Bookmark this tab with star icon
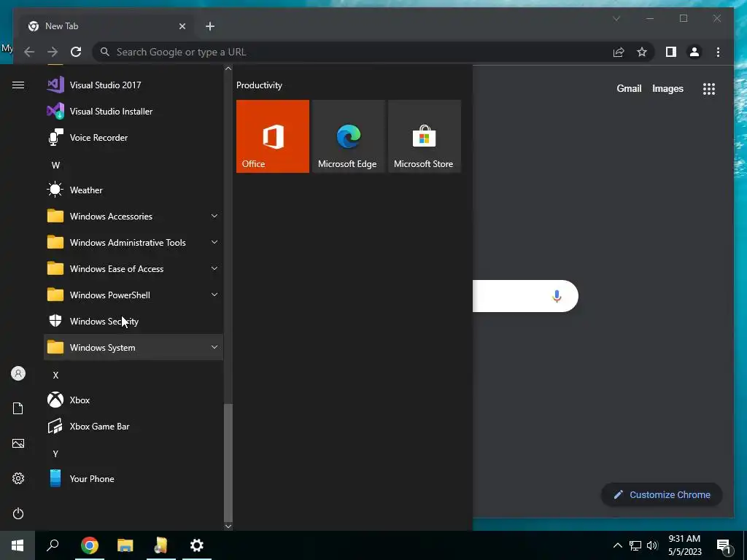Viewport: 747px width, 560px height. click(x=642, y=52)
